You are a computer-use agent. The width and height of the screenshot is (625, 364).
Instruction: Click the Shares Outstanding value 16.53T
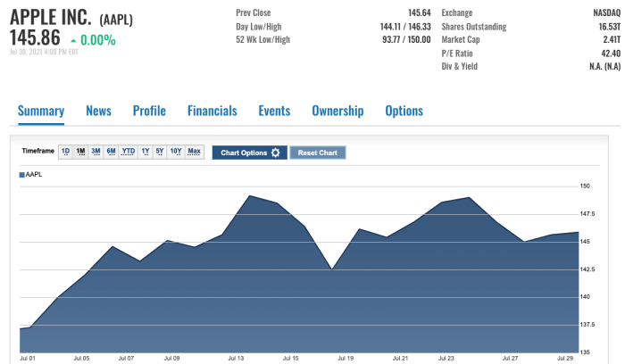(x=610, y=27)
